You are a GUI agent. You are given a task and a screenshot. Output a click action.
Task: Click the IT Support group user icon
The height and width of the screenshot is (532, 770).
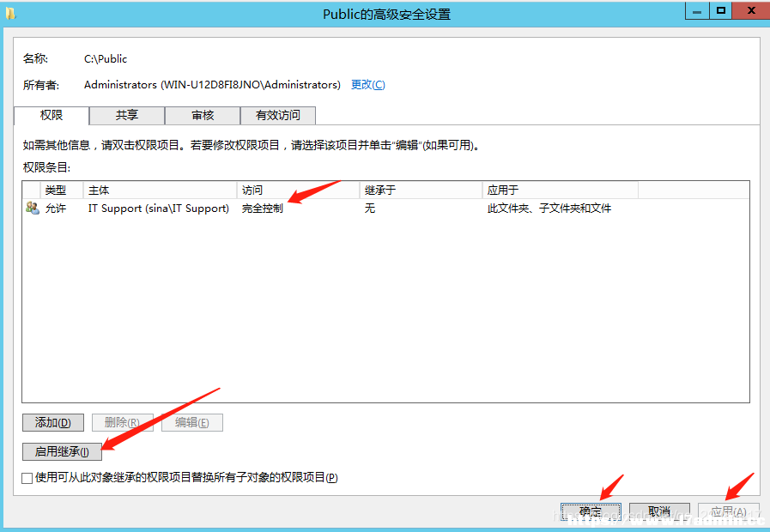click(x=33, y=209)
